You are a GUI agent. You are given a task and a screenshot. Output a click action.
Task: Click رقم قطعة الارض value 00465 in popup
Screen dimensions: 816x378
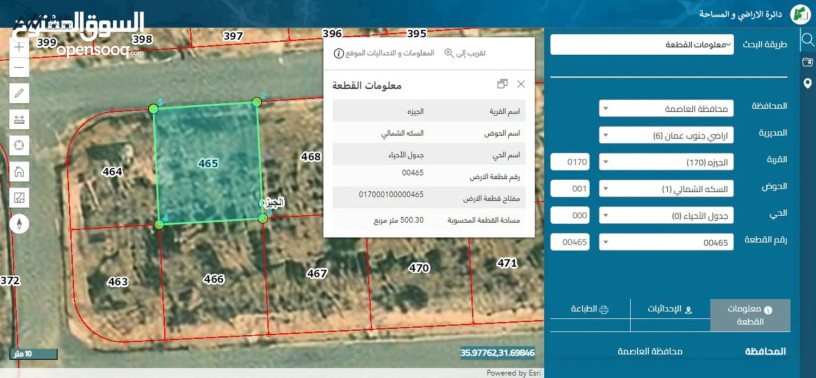click(413, 173)
